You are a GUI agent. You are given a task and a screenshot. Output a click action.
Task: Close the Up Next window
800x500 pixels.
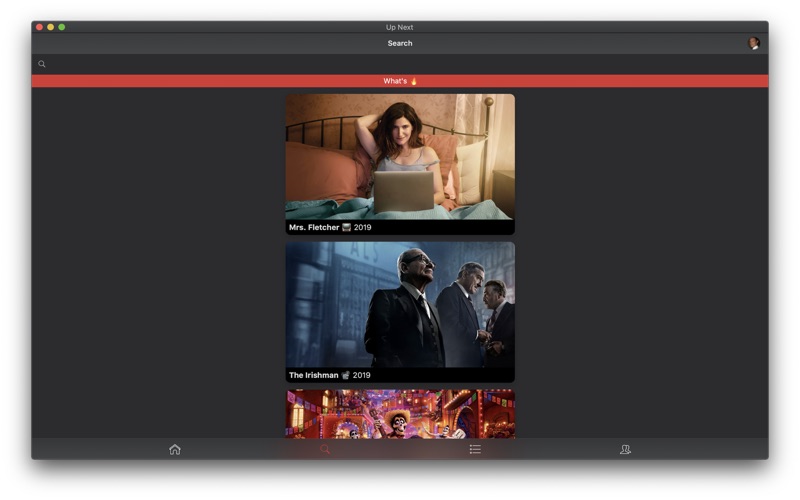[x=39, y=27]
